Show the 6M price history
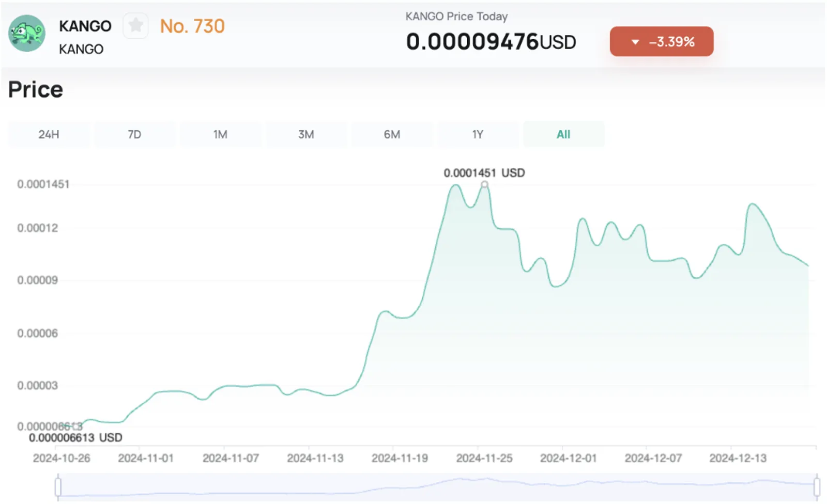 point(392,134)
